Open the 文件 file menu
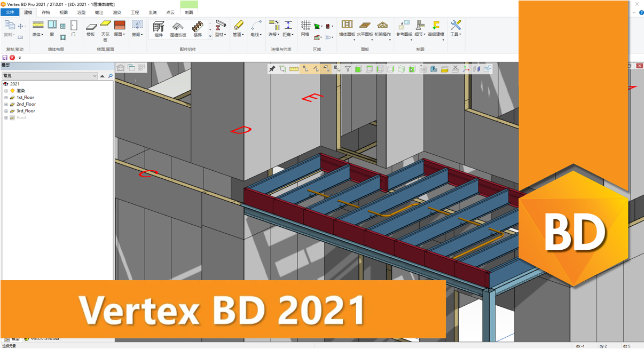This screenshot has height=349, width=644. coord(10,12)
